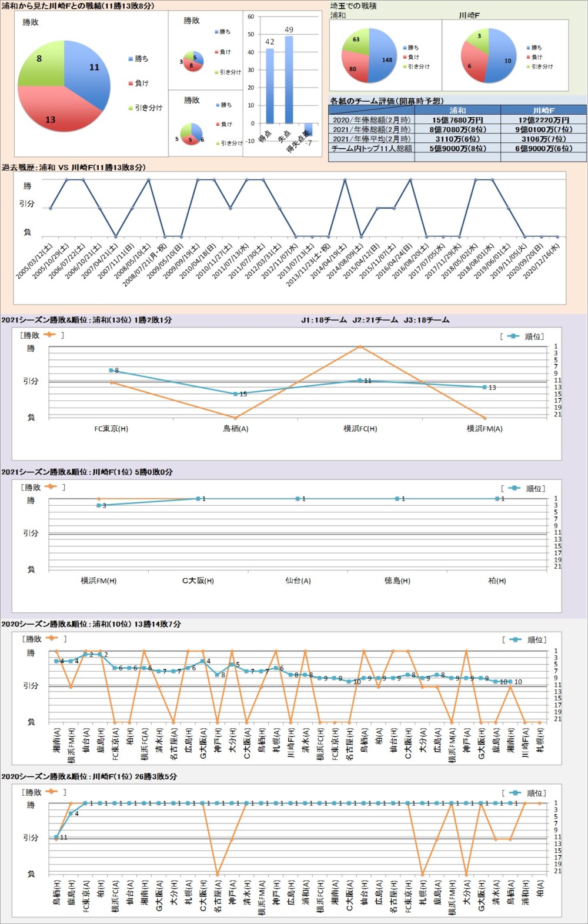Click axis label 横浜FM(H) in 2021 川崎F chart

pos(99,581)
